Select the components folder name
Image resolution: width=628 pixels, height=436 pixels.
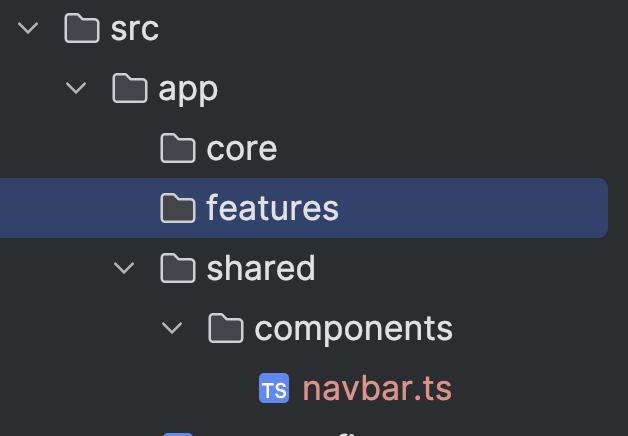353,328
